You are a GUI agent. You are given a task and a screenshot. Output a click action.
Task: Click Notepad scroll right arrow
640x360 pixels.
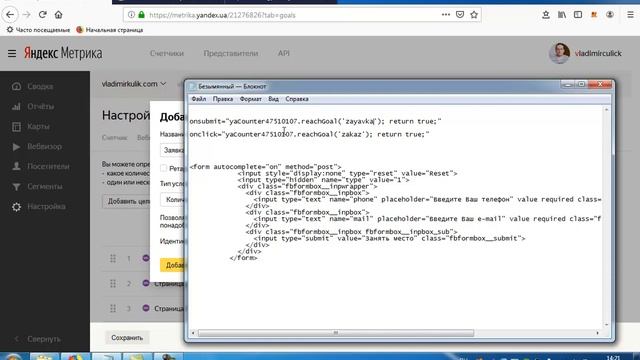coord(598,333)
